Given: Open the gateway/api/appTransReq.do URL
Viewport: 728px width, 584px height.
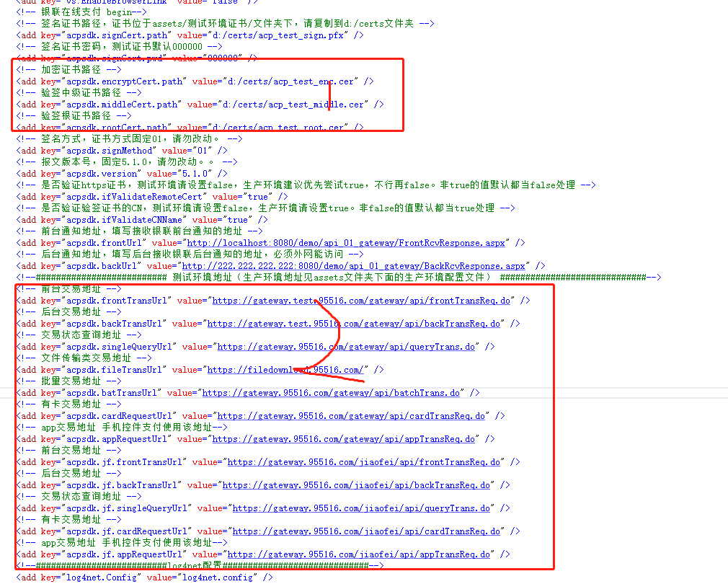Looking at the screenshot, I should (x=344, y=439).
